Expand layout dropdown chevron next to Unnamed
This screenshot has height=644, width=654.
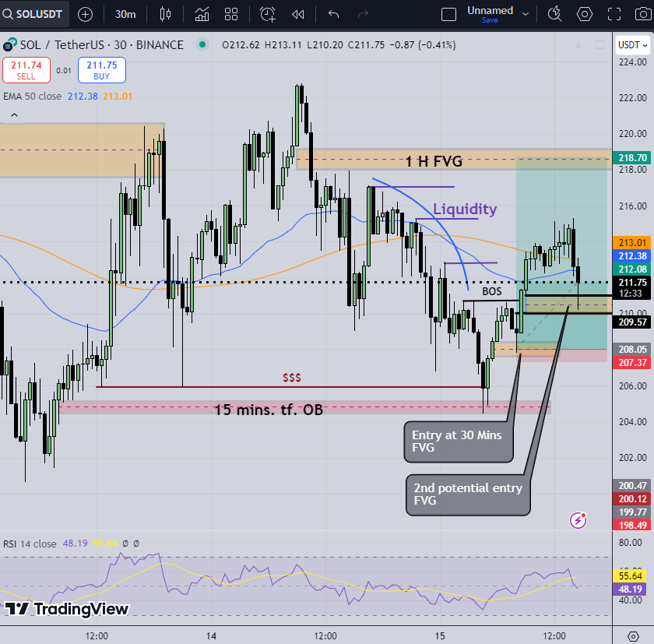(x=526, y=14)
